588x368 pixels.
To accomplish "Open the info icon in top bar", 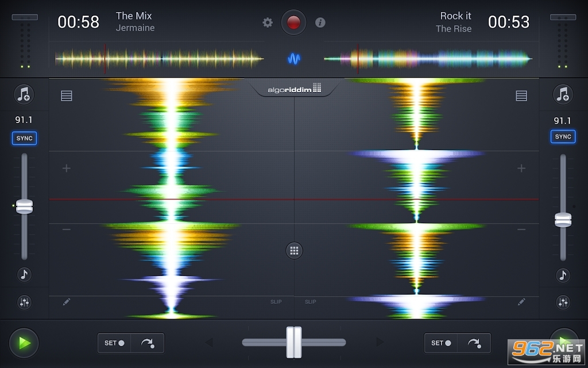I will (320, 22).
